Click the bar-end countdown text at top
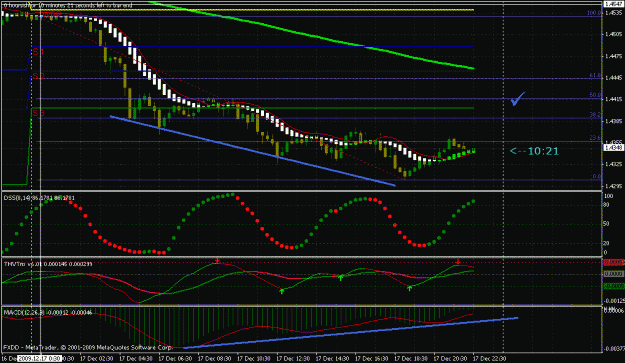 point(68,6)
